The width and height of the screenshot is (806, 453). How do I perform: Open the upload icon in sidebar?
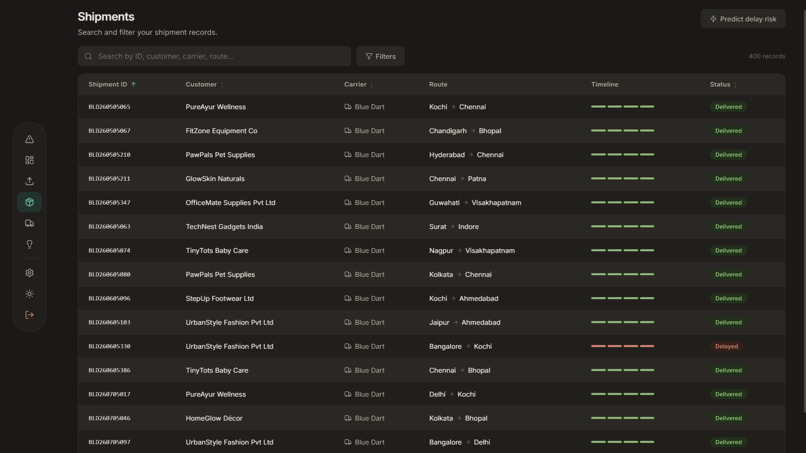coord(29,181)
